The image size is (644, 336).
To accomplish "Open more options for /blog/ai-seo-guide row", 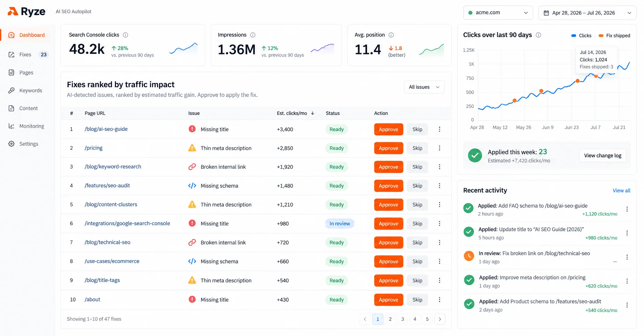I will [440, 129].
